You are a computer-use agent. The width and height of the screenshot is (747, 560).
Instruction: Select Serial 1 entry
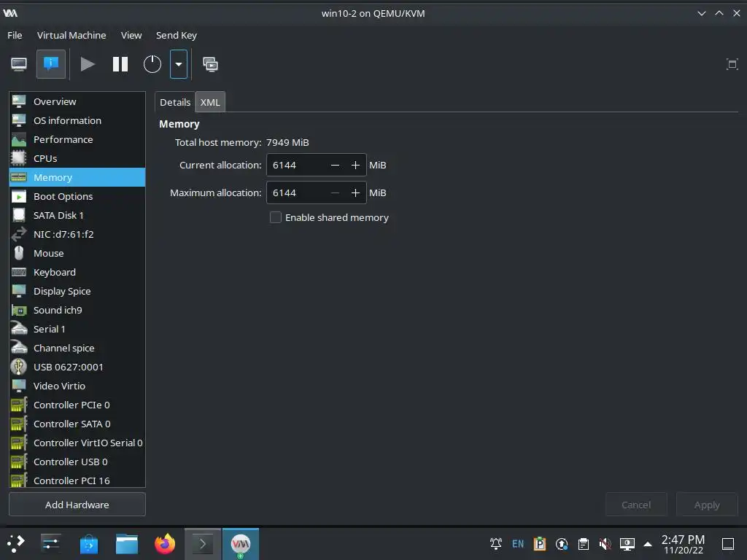77,329
